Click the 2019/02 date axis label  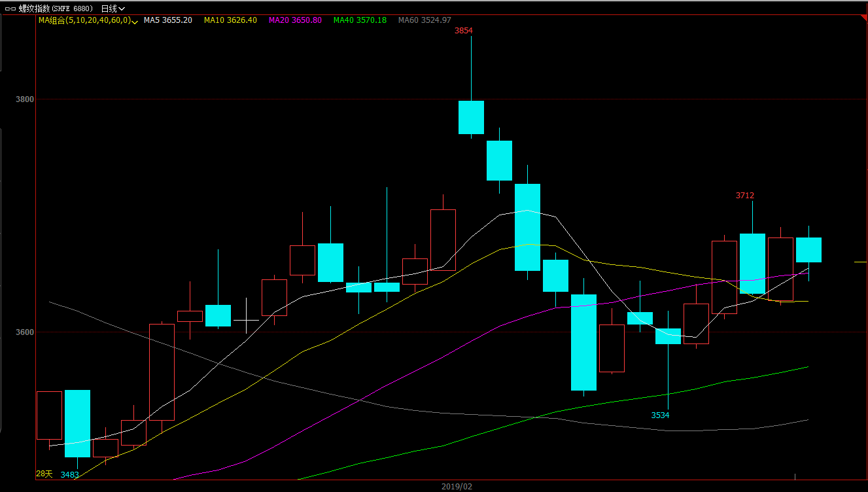457,487
